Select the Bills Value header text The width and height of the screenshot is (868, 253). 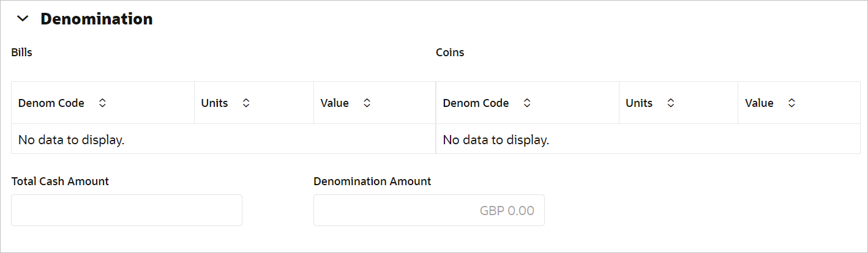(x=334, y=103)
